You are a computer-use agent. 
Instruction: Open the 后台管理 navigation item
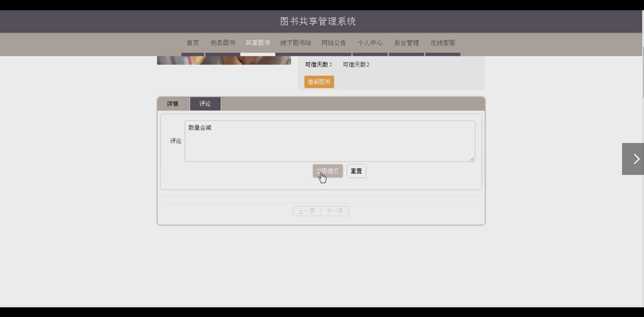click(407, 43)
